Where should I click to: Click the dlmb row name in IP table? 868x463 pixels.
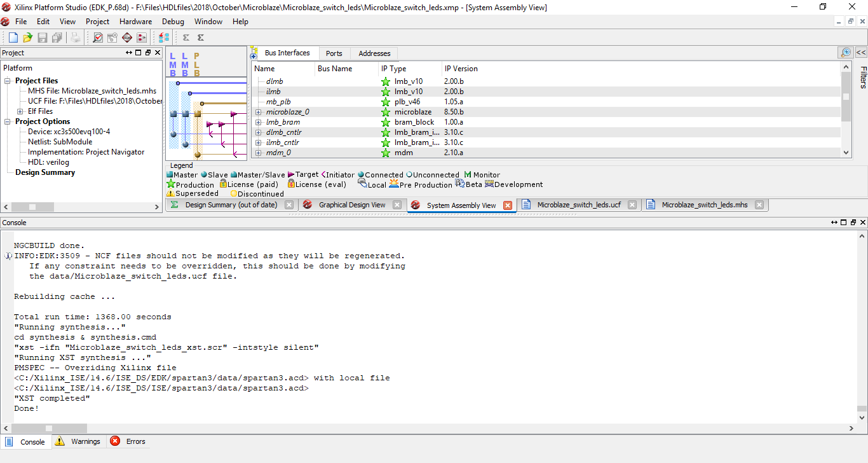click(x=275, y=81)
